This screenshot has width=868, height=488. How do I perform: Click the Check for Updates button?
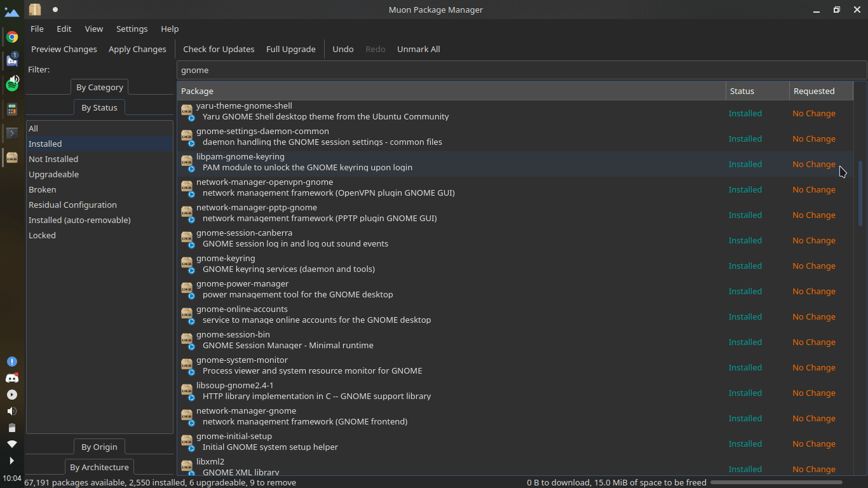pos(219,49)
